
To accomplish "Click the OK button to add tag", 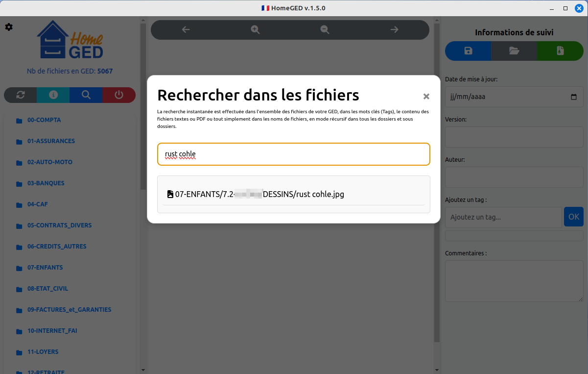I will pyautogui.click(x=573, y=217).
